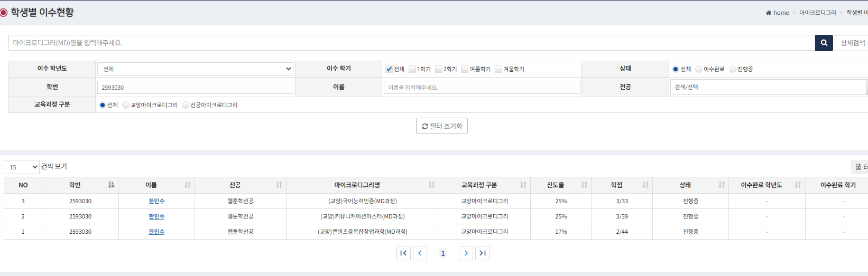Image resolution: width=868 pixels, height=276 pixels.
Task: Open the 15건씩 보기 rows dropdown
Action: point(22,167)
